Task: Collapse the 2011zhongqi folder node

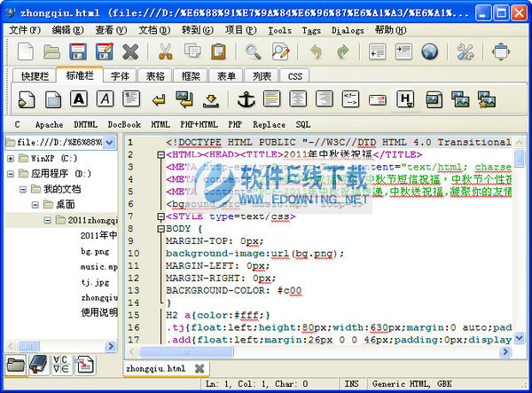Action: (x=48, y=220)
